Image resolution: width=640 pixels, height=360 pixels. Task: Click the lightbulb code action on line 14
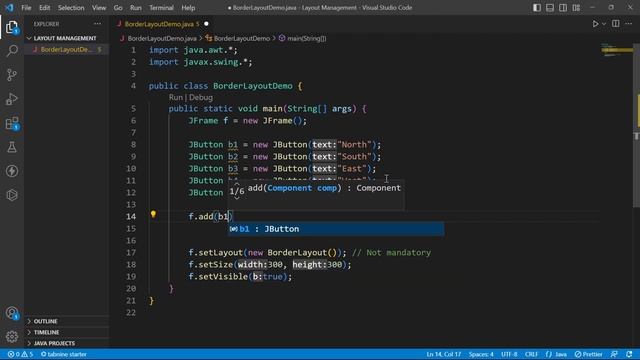tap(153, 214)
